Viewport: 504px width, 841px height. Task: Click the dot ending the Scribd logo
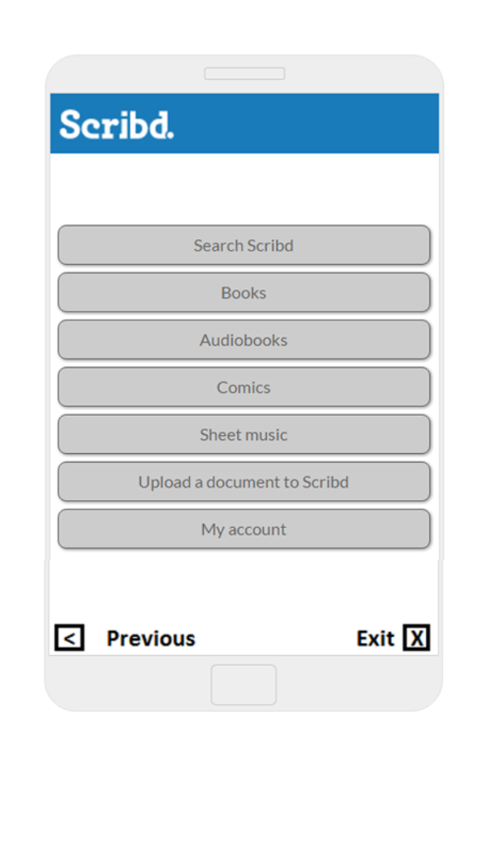170,136
